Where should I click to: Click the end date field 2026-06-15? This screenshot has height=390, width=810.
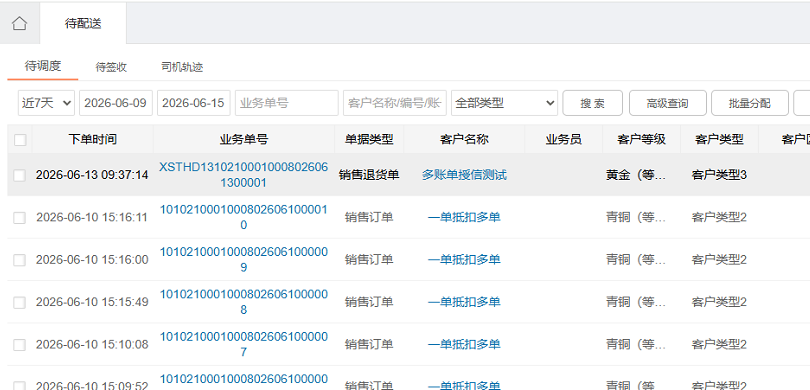[x=194, y=103]
